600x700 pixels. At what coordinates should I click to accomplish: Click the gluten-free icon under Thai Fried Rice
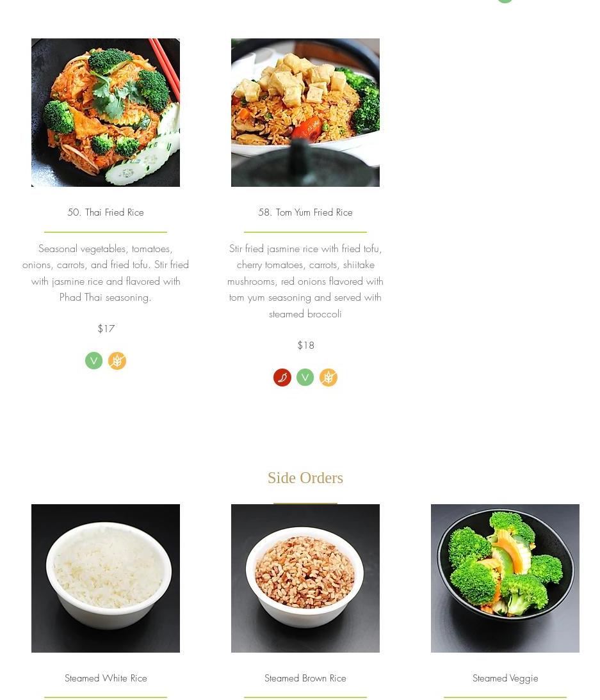(x=117, y=361)
